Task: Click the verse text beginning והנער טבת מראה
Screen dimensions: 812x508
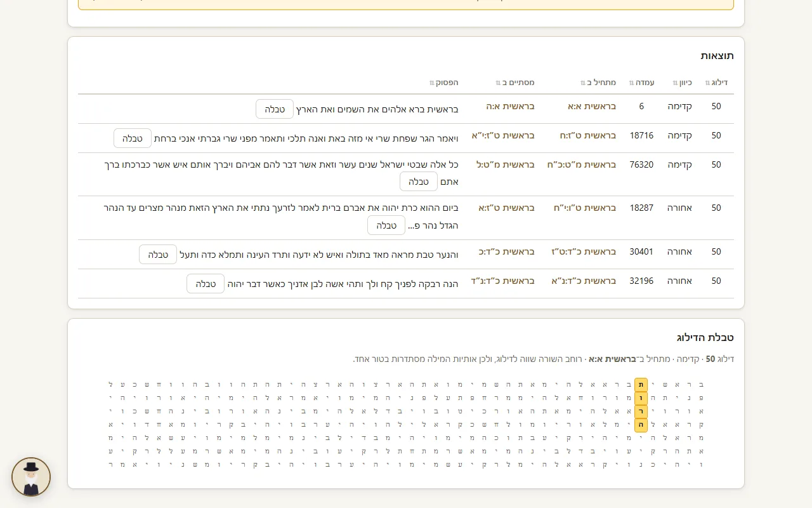Action: click(319, 255)
